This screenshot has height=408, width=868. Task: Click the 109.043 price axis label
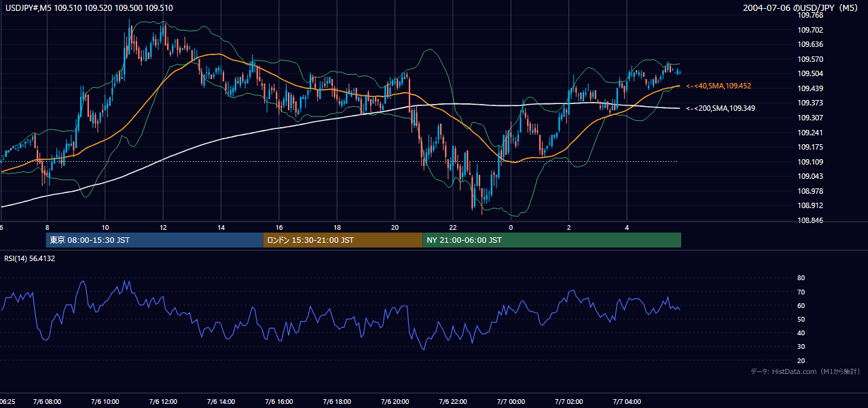pos(810,177)
